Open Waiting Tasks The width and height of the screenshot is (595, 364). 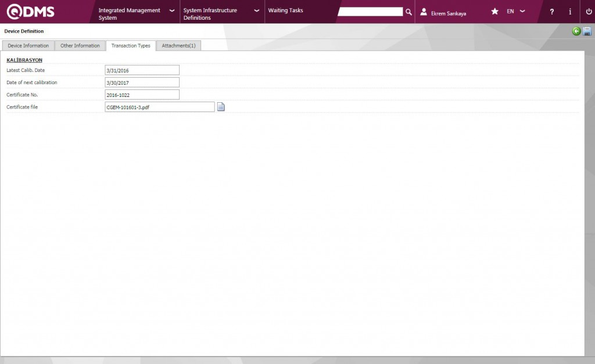pyautogui.click(x=285, y=10)
